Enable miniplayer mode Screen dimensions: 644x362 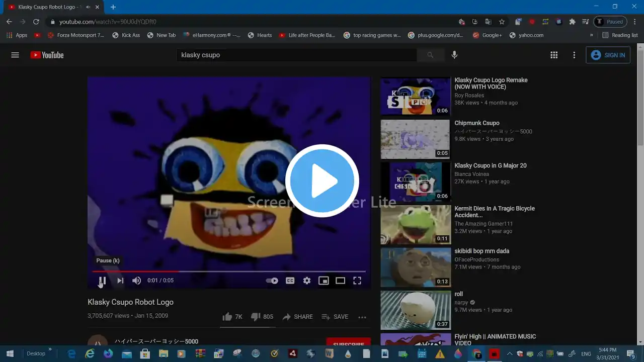click(324, 281)
